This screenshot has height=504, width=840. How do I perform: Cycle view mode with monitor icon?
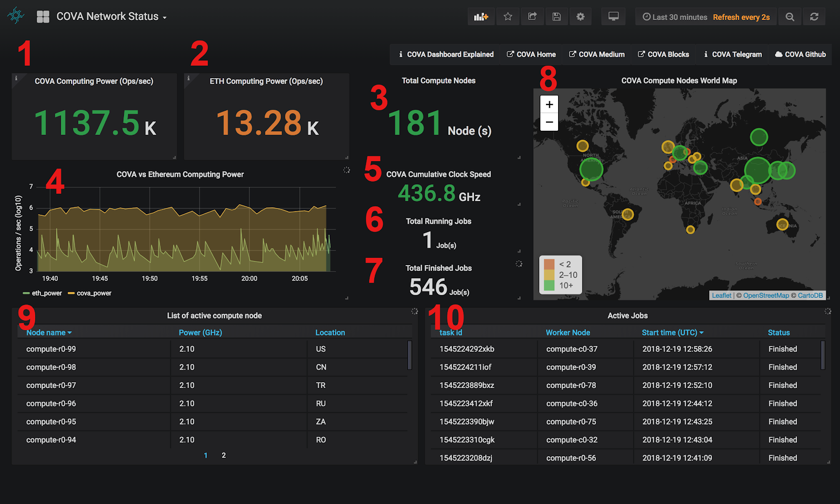pyautogui.click(x=613, y=17)
